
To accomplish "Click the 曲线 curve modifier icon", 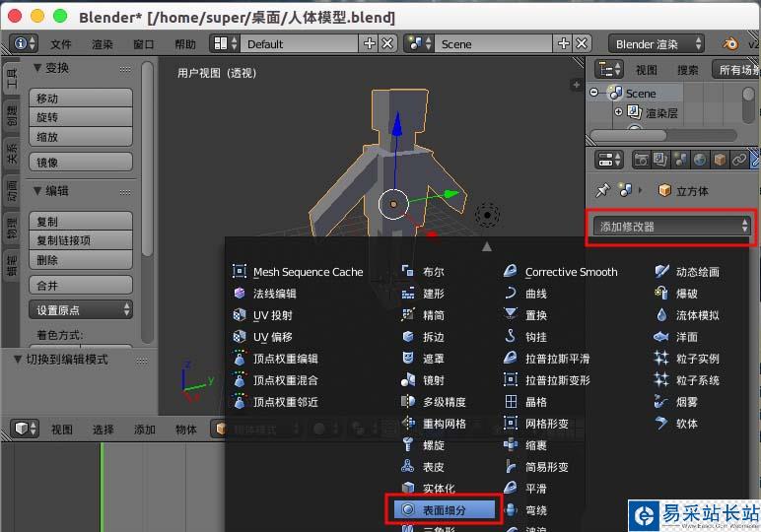I will click(511, 293).
